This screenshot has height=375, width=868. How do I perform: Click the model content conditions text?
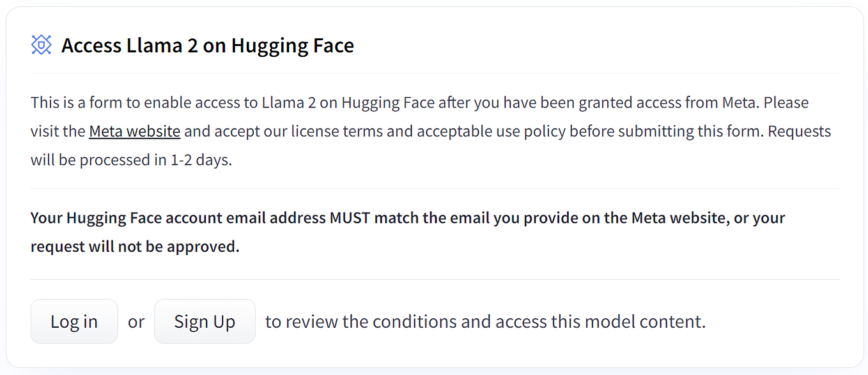click(484, 321)
